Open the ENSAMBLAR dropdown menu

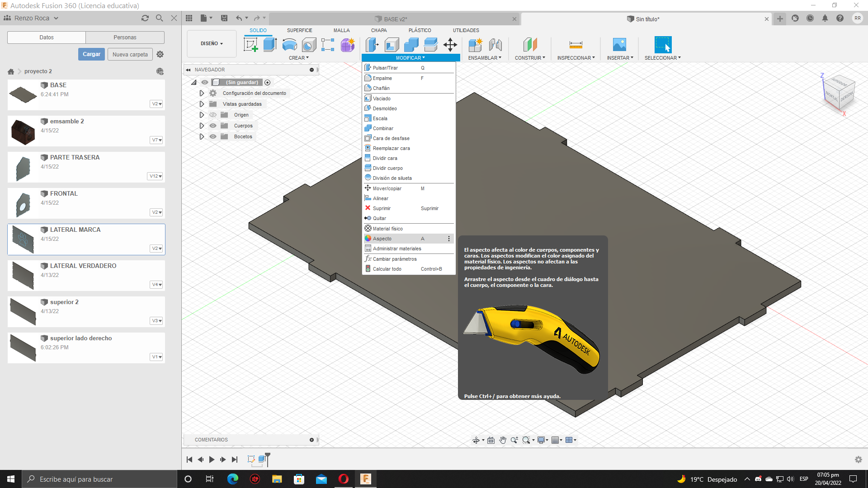coord(485,58)
